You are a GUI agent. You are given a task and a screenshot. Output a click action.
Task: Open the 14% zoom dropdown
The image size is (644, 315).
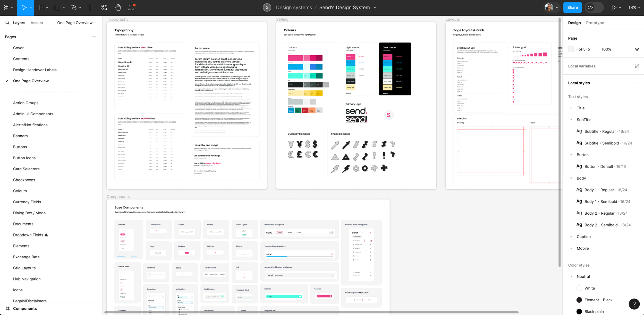(x=634, y=7)
